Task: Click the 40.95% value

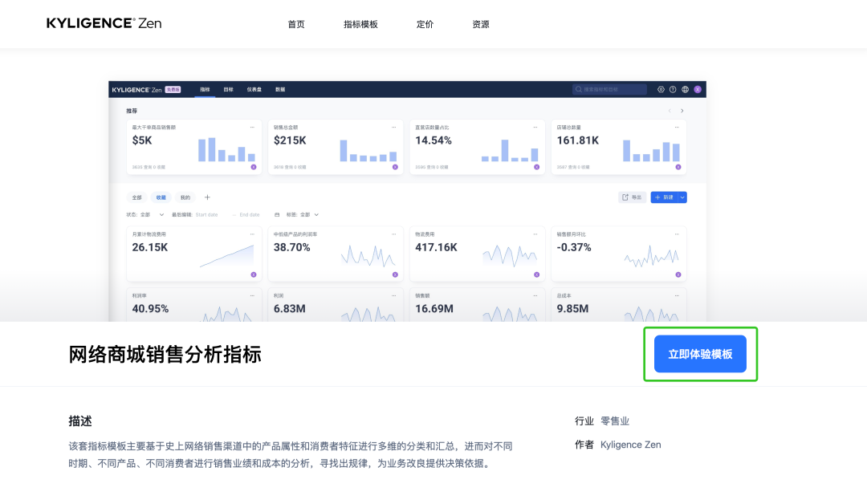Action: [150, 309]
